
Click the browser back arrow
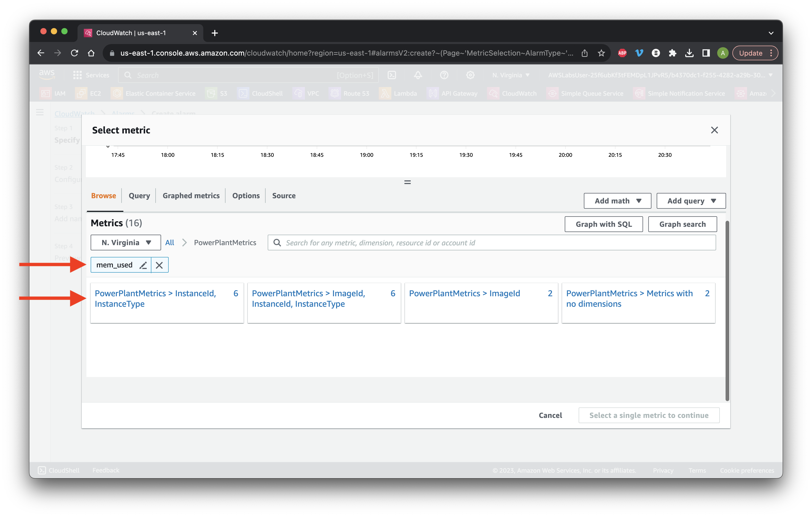point(41,53)
